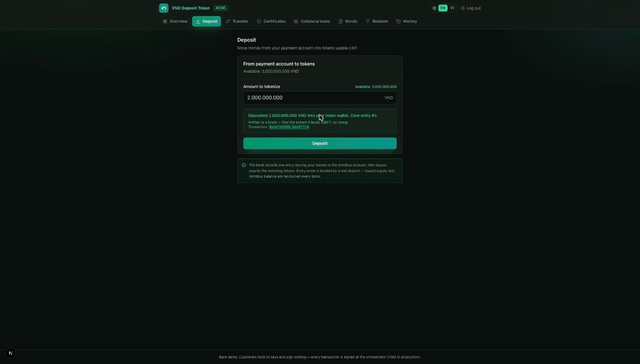Go to the Redeem tab
The image size is (640, 364).
click(377, 21)
